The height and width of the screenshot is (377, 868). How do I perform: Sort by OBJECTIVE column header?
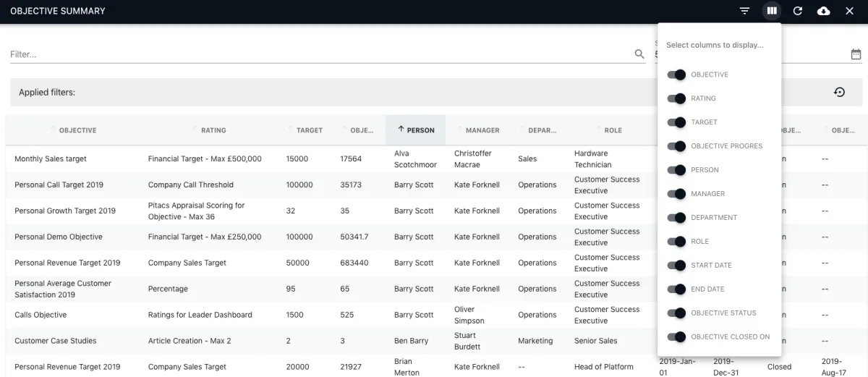(x=77, y=130)
